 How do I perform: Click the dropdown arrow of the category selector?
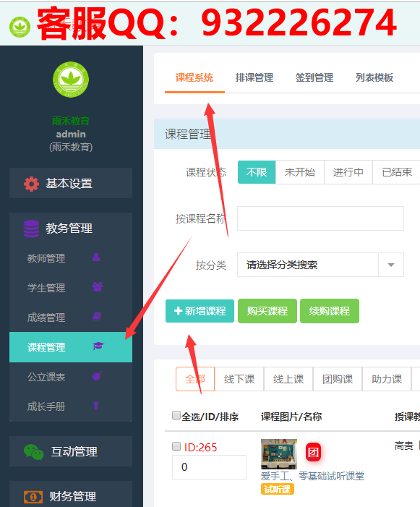[391, 265]
